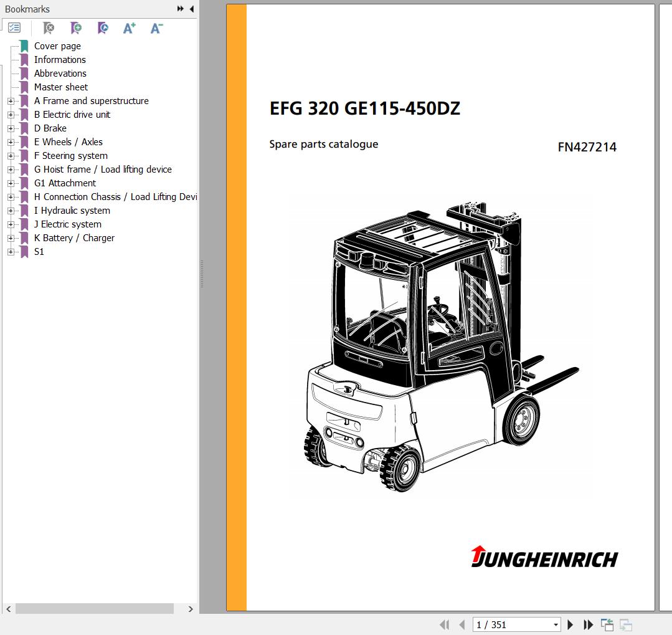
Task: Expand B Electric drive unit bookmark
Action: tap(11, 115)
